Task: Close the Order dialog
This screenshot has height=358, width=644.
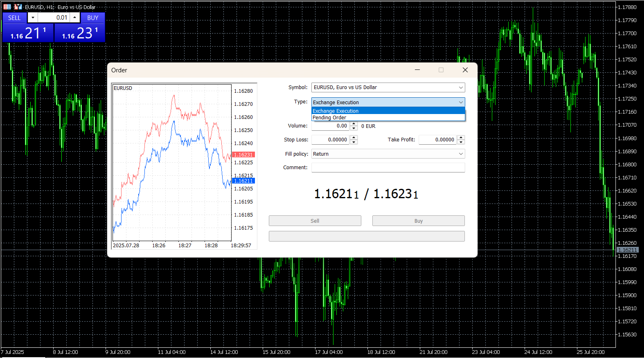Action: pos(465,70)
